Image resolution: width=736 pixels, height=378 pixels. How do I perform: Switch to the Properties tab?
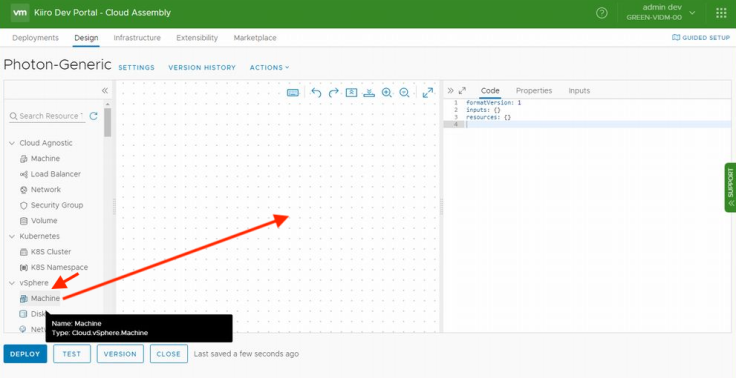(534, 91)
